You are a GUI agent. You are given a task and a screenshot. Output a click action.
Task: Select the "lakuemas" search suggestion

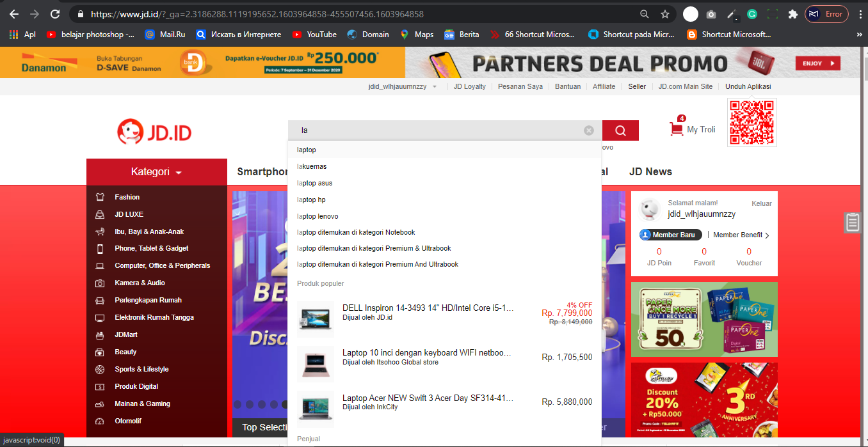(444, 166)
